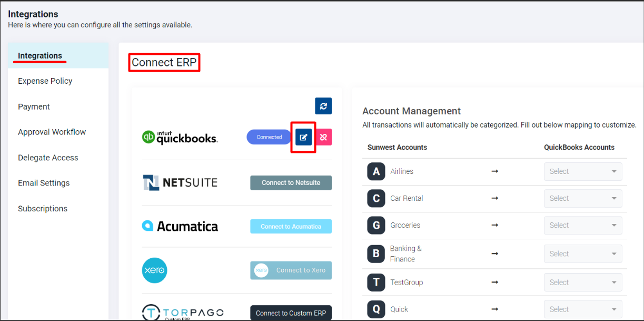Click the QuickBooks logo

coord(180,137)
